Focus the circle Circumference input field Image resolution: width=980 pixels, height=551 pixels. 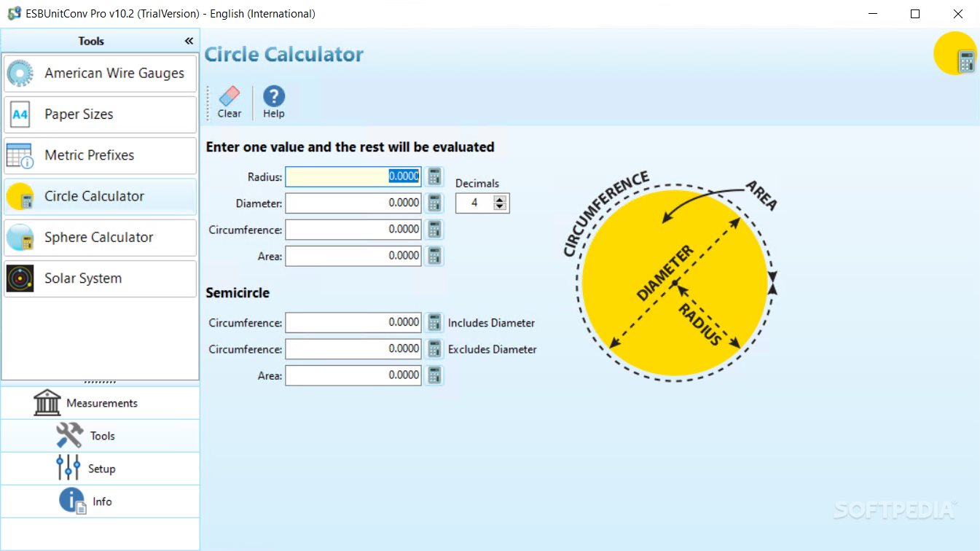[353, 229]
